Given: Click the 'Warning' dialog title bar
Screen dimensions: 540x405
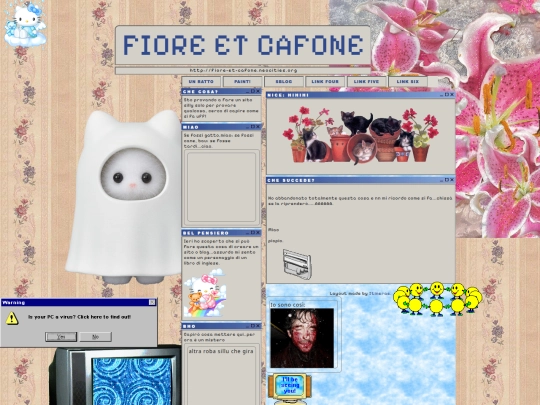Looking at the screenshot, I should 79,302.
